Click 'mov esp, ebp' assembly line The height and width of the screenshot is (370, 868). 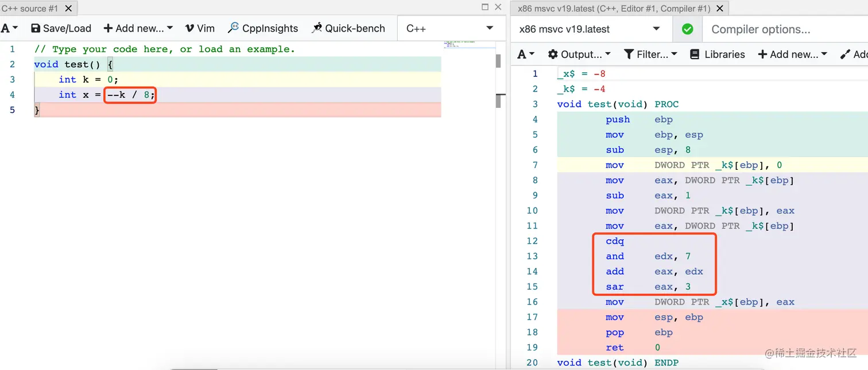[654, 317]
